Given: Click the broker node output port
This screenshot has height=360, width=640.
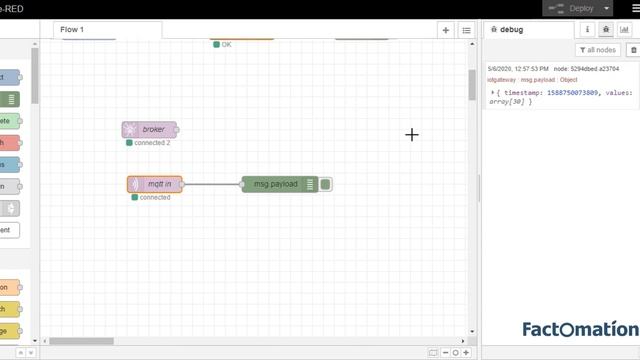Looking at the screenshot, I should pos(177,130).
